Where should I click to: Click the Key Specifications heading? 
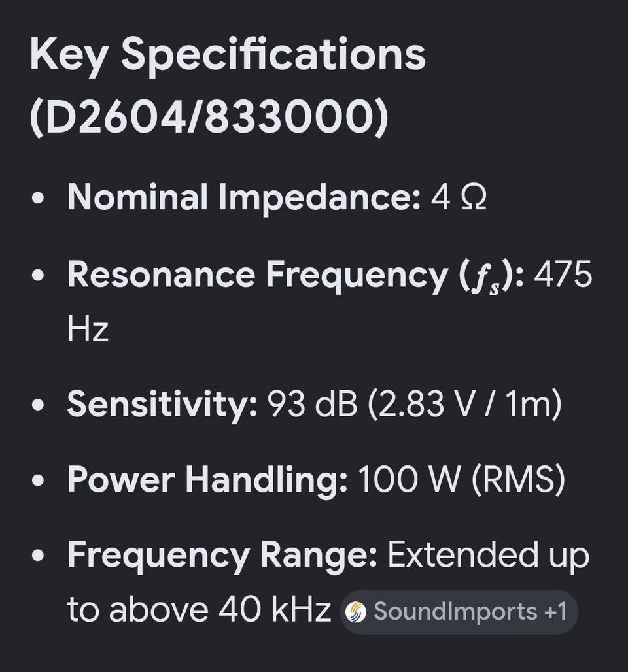click(x=228, y=55)
